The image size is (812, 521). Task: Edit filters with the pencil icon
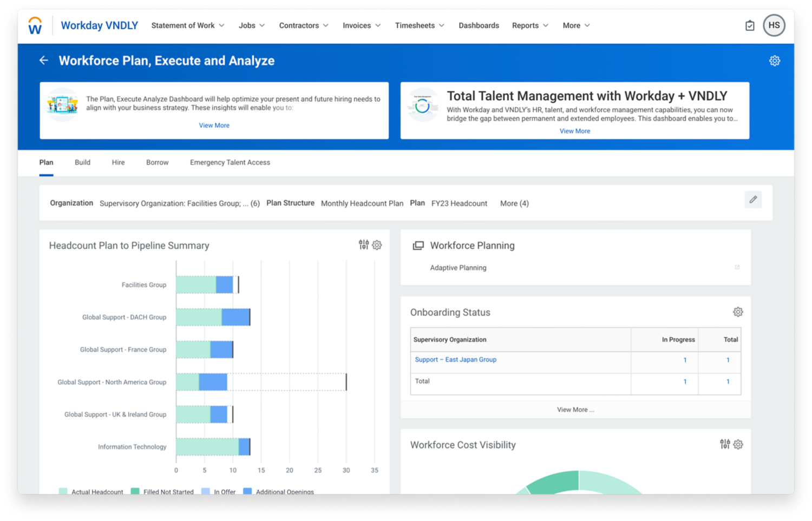point(753,200)
